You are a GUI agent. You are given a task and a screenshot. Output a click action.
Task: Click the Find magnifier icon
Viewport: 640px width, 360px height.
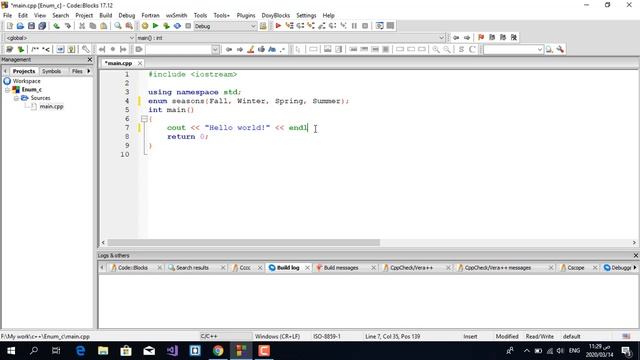point(118,26)
